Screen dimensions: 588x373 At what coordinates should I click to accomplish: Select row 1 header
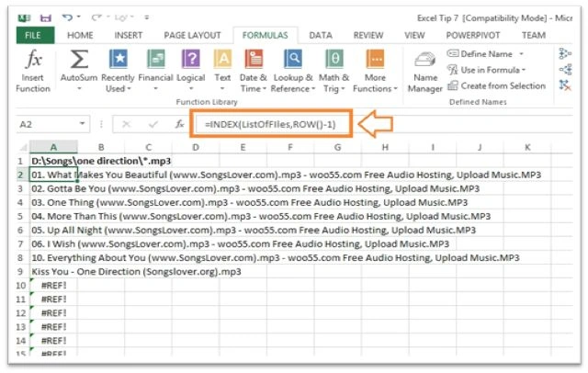tap(20, 161)
